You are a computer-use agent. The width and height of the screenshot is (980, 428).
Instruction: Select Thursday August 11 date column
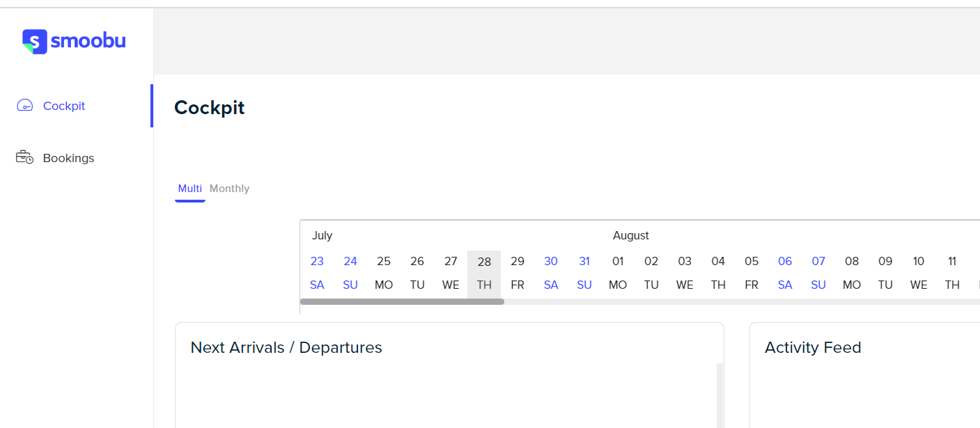pos(952,273)
